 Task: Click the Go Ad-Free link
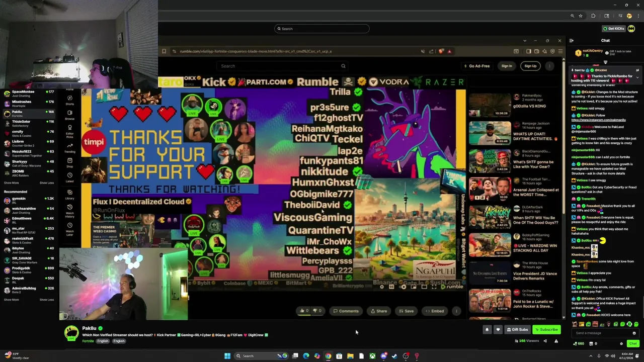(477, 66)
